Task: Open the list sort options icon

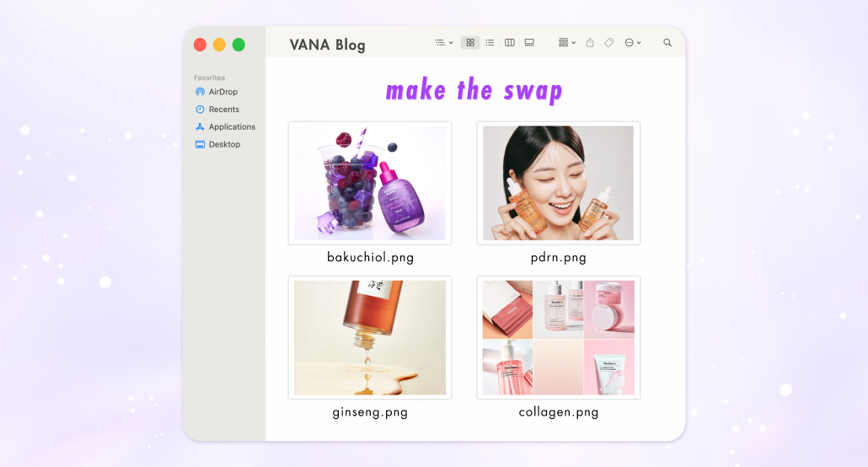Action: click(x=443, y=43)
